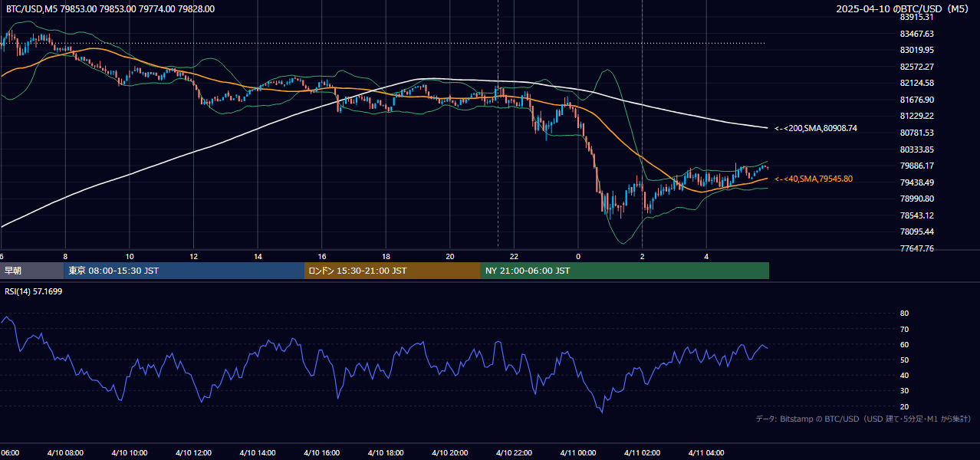This screenshot has width=980, height=460.
Task: Click the price axis value 79886.17
Action: tap(916, 166)
